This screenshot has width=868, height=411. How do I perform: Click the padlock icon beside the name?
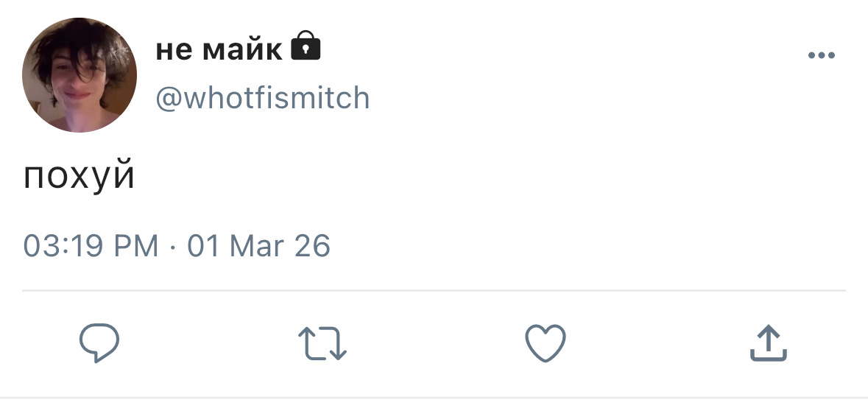[x=306, y=48]
